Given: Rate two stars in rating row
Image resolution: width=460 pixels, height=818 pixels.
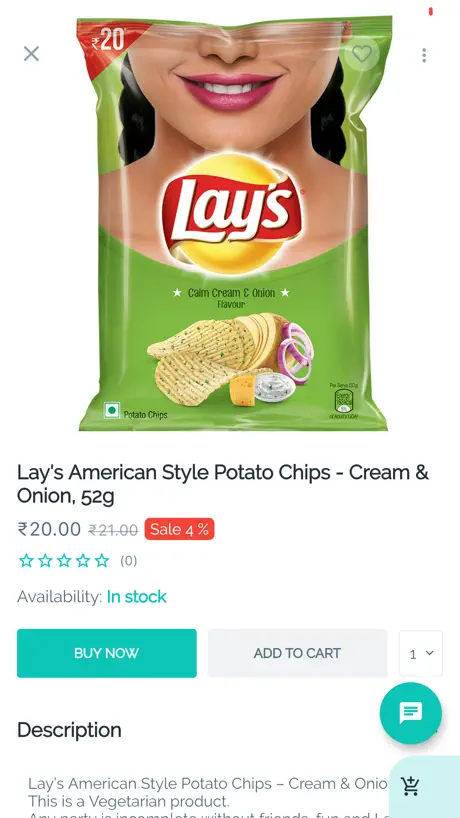Looking at the screenshot, I should 45,561.
